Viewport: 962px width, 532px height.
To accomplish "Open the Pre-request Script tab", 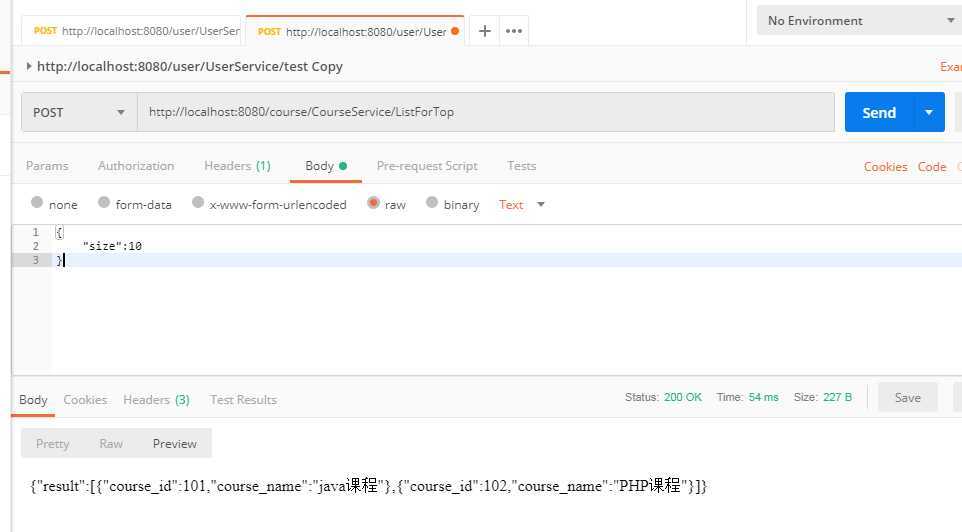I will (427, 166).
